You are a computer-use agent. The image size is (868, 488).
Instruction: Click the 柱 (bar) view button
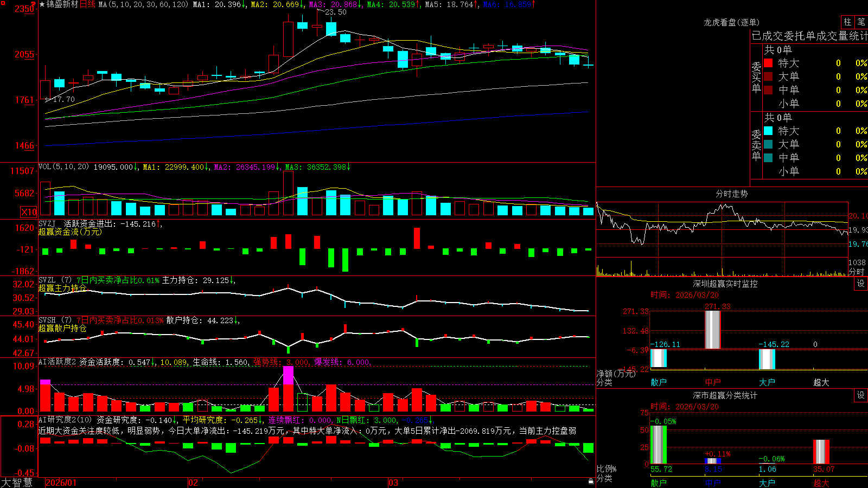click(x=847, y=22)
